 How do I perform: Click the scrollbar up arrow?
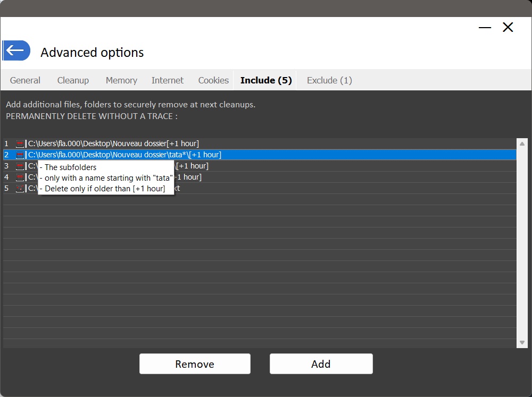click(x=522, y=143)
